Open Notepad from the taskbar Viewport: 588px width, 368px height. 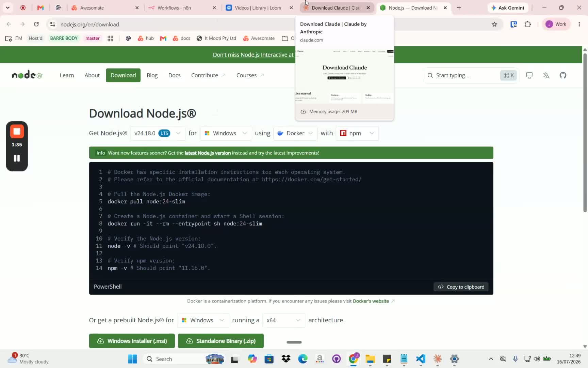404,359
